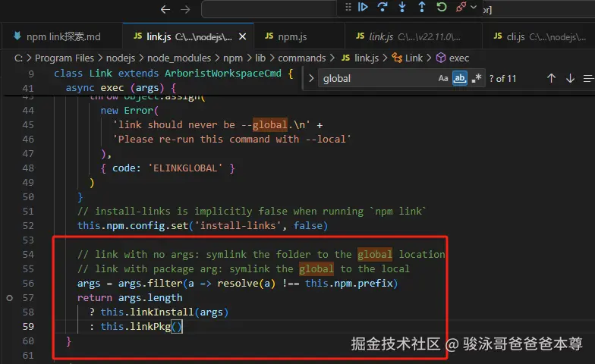Toggle Match Whole Word in find widget
Image resolution: width=595 pixels, height=364 pixels.
click(460, 79)
